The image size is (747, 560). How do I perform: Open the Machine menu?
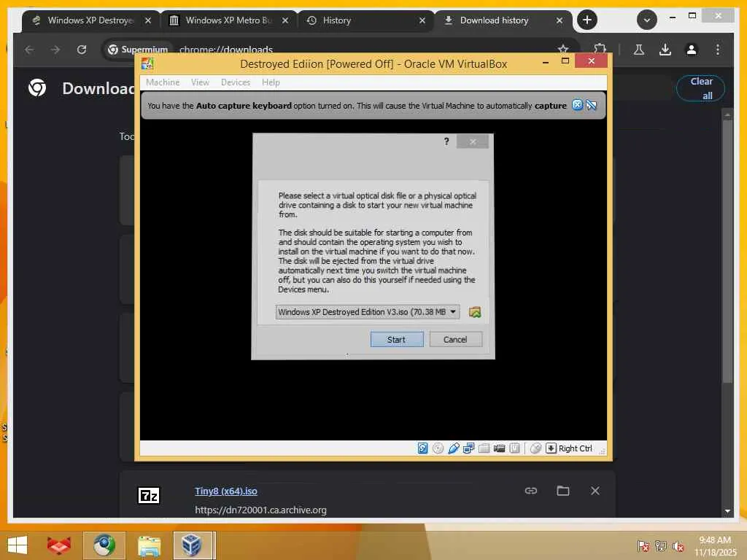pyautogui.click(x=163, y=82)
